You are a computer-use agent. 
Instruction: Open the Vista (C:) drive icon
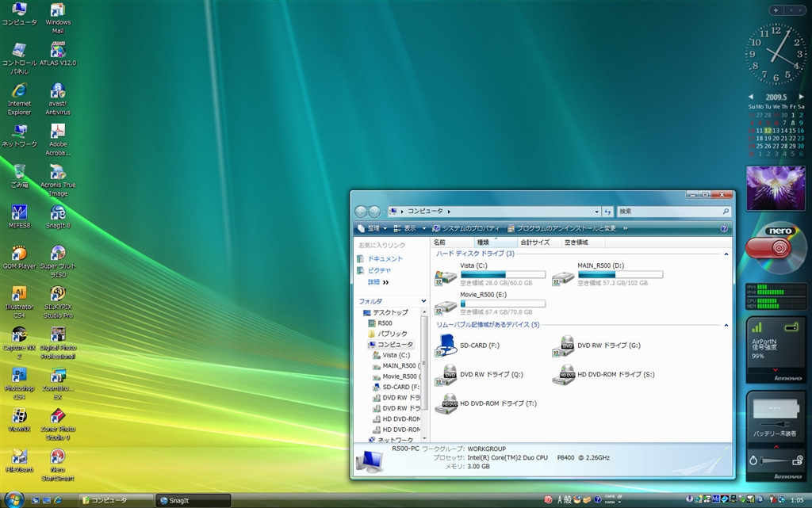pos(446,277)
